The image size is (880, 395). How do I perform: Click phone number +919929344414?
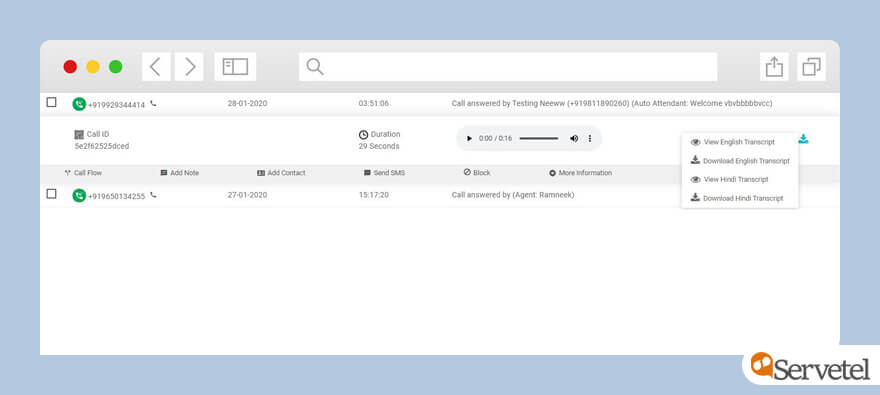[x=116, y=105]
